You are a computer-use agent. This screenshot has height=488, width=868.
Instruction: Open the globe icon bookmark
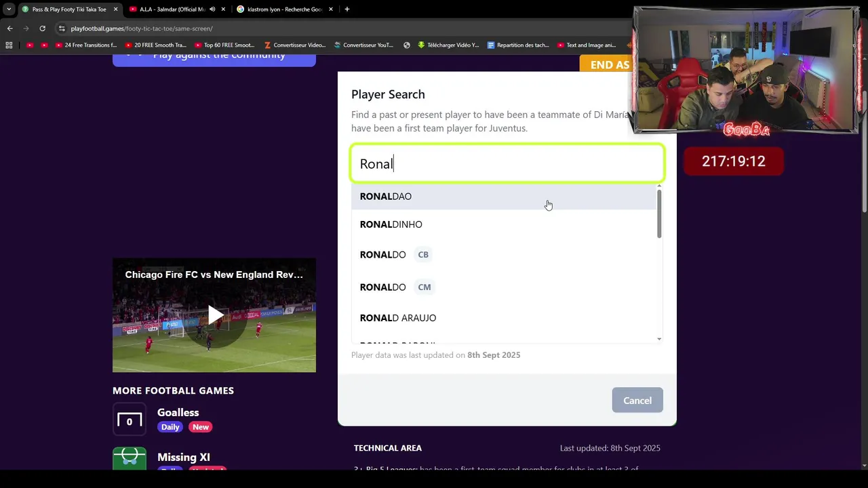click(x=406, y=45)
